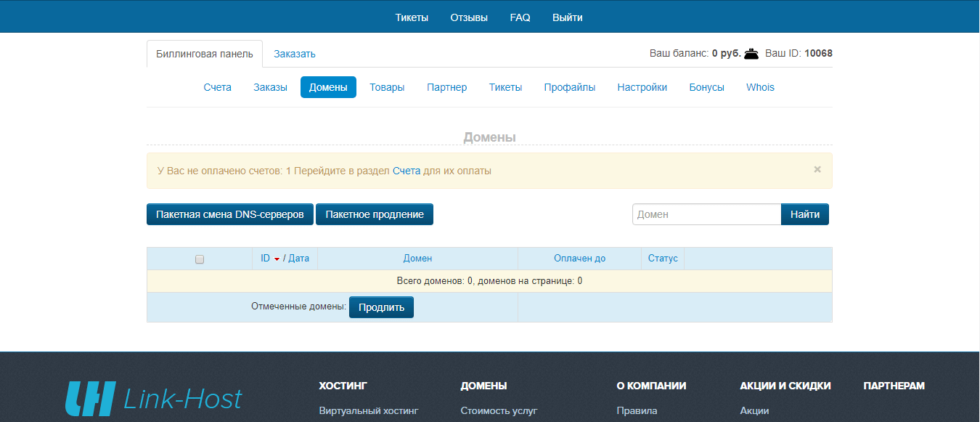Screen dimensions: 980x422
Task: Click the wallet icon next to balance
Action: pos(751,54)
